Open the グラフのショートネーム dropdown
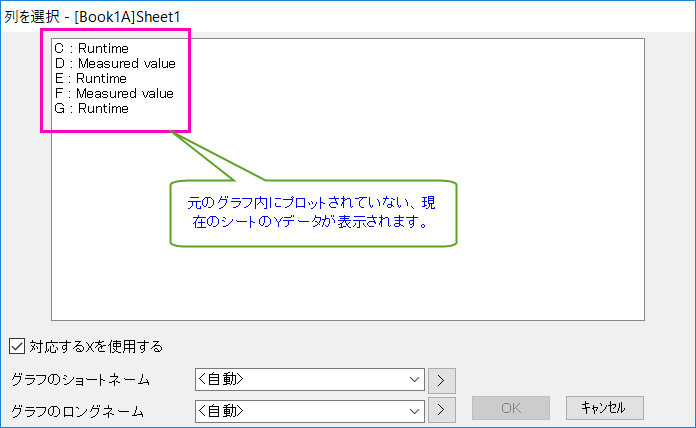696x428 pixels. click(x=309, y=380)
